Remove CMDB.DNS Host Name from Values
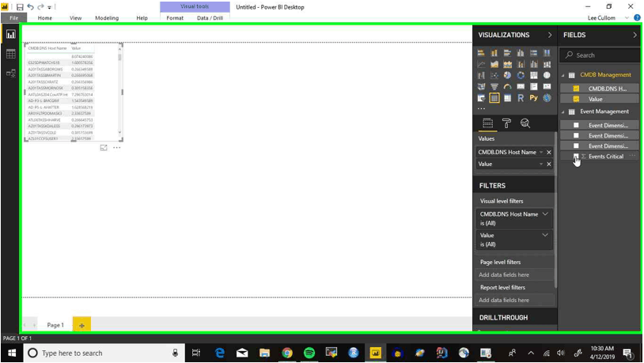 click(549, 153)
